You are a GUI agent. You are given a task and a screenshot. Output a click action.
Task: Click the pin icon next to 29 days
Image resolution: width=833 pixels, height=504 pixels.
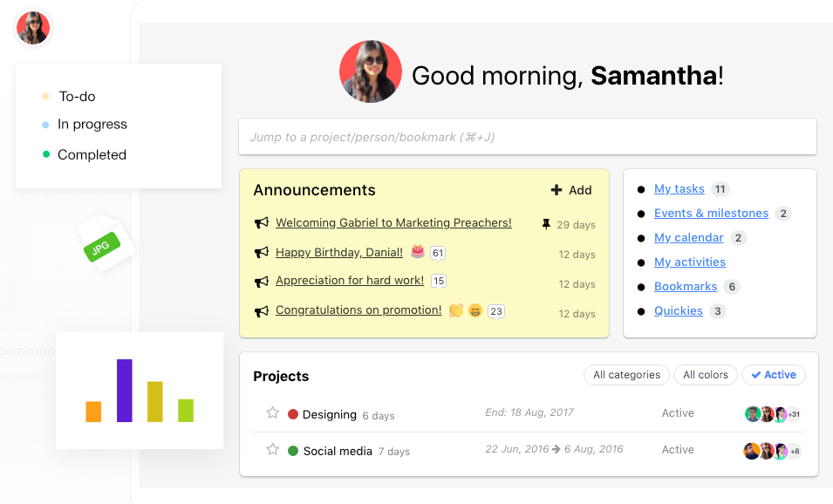tap(546, 224)
